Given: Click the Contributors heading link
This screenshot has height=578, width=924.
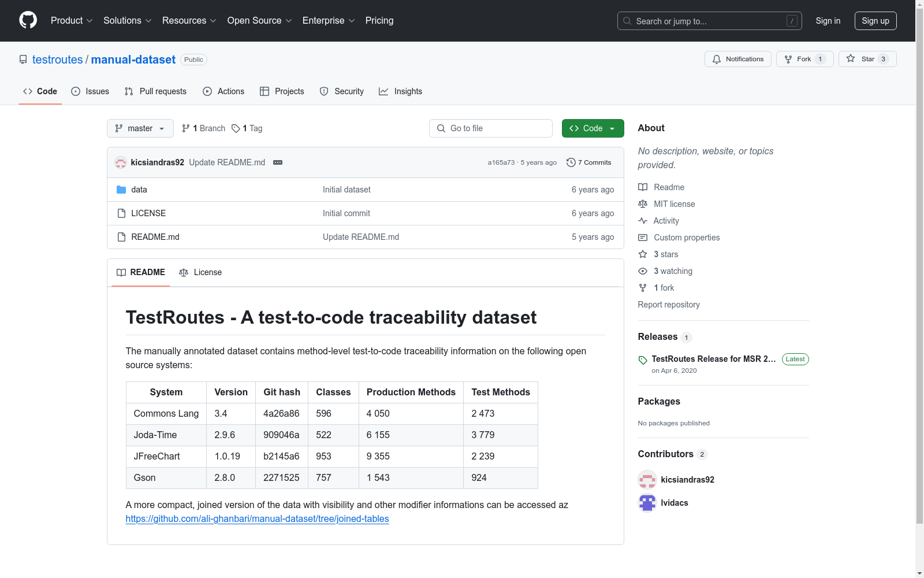Looking at the screenshot, I should click(666, 454).
